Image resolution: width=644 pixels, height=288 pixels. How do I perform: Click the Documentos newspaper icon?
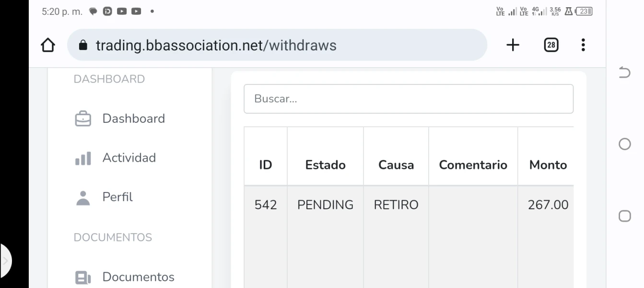coord(83,277)
